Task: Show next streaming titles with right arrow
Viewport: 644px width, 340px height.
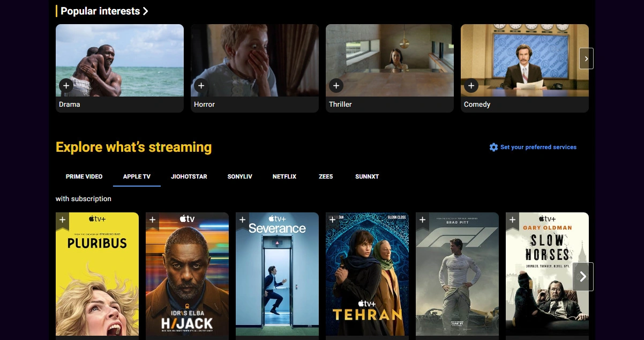Action: (x=583, y=277)
